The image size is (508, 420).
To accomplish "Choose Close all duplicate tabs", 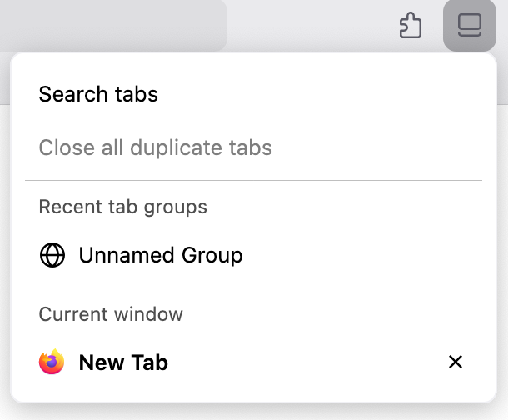I will tap(156, 148).
